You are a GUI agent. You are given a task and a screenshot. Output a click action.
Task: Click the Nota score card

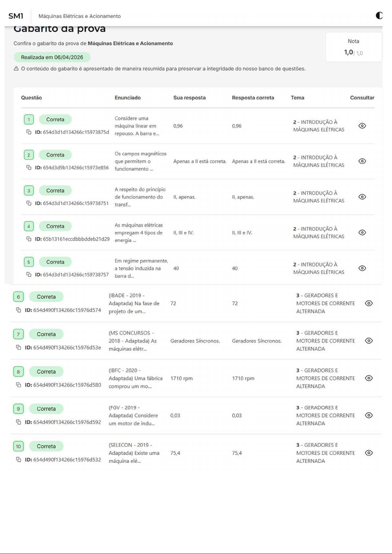pyautogui.click(x=354, y=47)
